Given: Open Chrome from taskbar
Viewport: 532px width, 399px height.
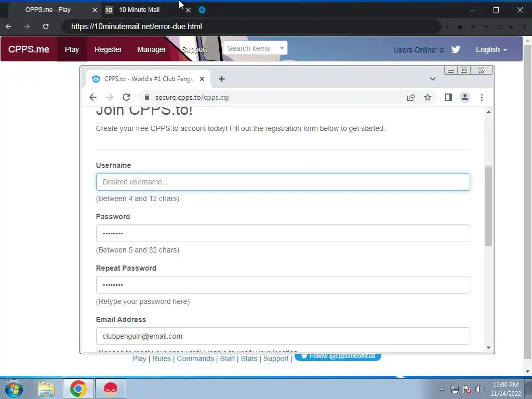Looking at the screenshot, I should click(x=78, y=389).
